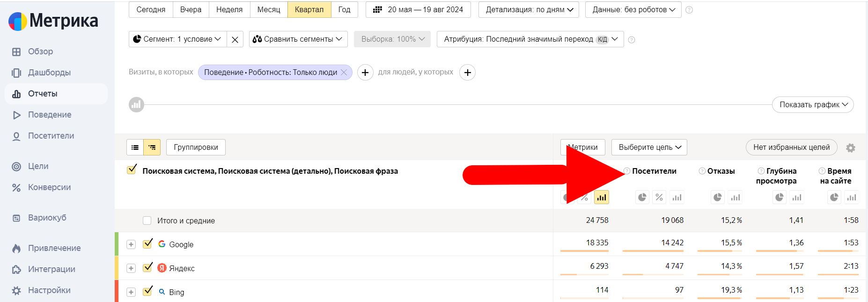The height and width of the screenshot is (302, 868).
Task: Switch table to flat list view icon
Action: [135, 147]
